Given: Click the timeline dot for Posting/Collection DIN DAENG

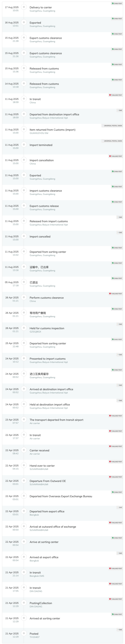Looking at the screenshot, I should click(24, 602).
